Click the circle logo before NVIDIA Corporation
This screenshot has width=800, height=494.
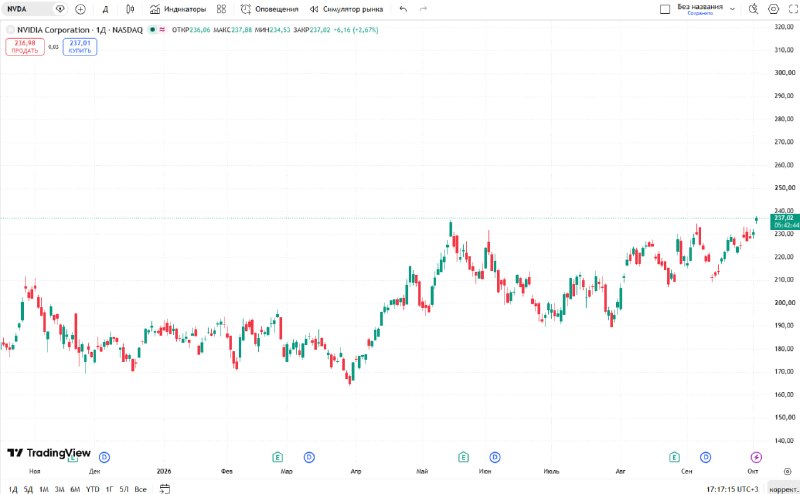[x=10, y=30]
